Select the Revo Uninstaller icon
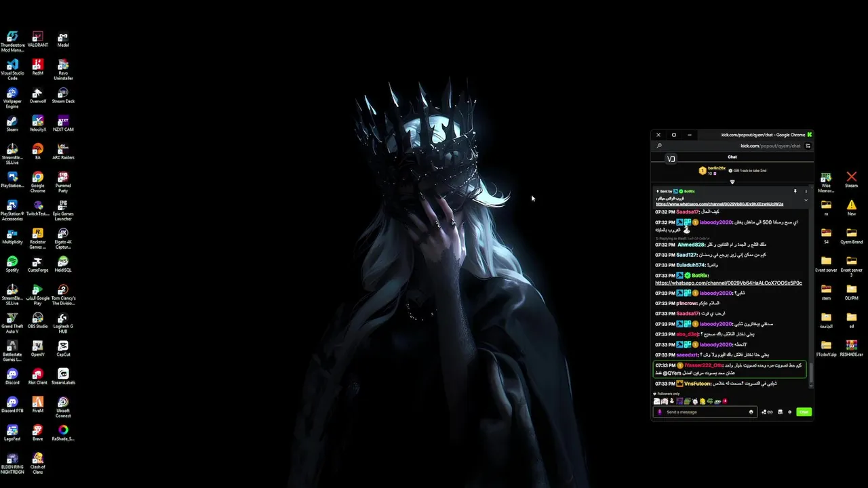Viewport: 868px width, 488px height. pos(63,69)
